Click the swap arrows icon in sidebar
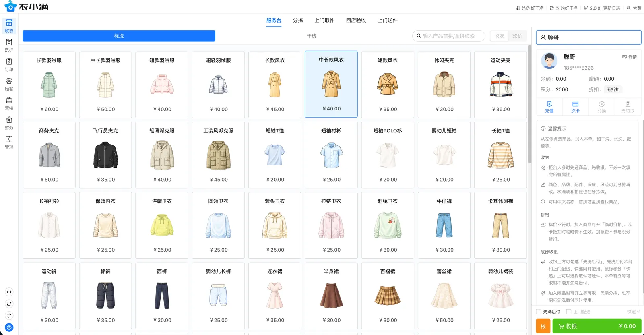The height and width of the screenshot is (335, 644). click(x=9, y=315)
